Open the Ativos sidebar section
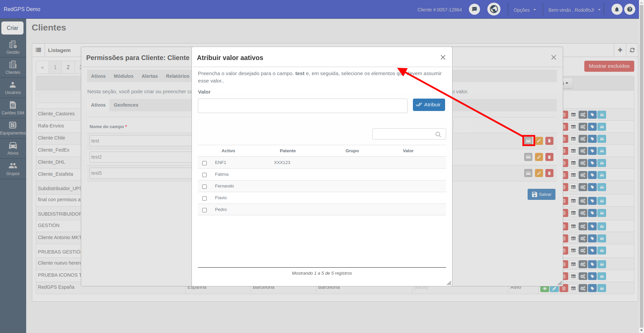 13,148
